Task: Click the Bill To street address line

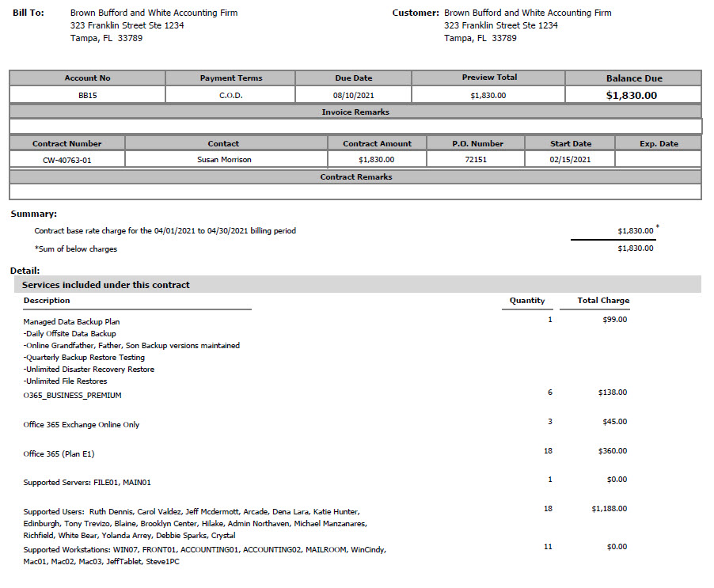Action: click(127, 25)
